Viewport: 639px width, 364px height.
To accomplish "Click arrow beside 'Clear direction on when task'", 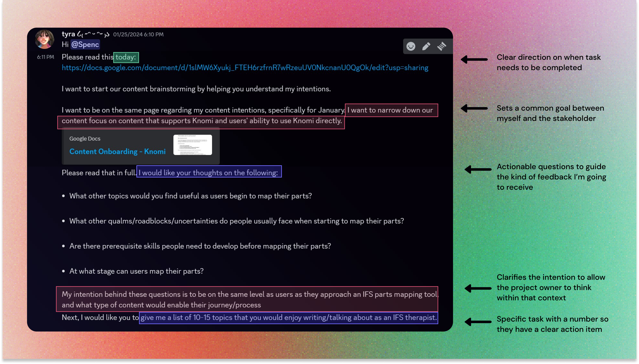I will pyautogui.click(x=474, y=59).
